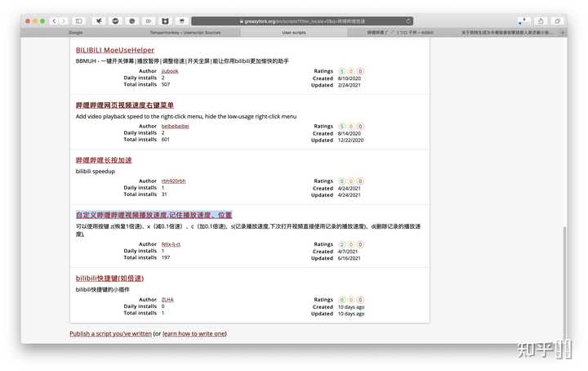Go back using Safari's back arrow
Viewport: 588px width, 371px height.
tap(55, 21)
